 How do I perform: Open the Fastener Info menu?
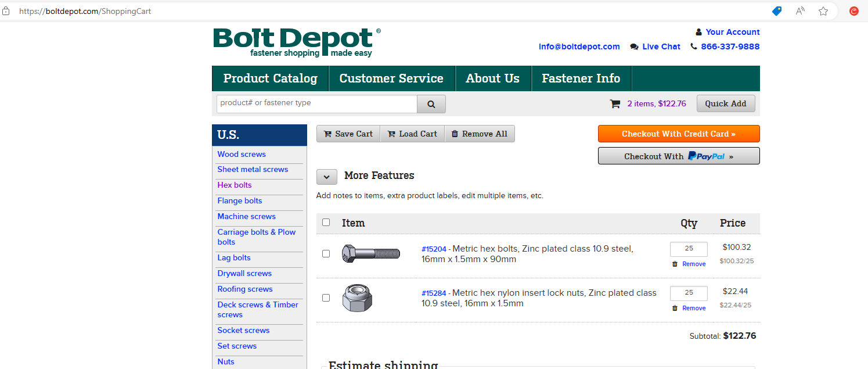[581, 78]
